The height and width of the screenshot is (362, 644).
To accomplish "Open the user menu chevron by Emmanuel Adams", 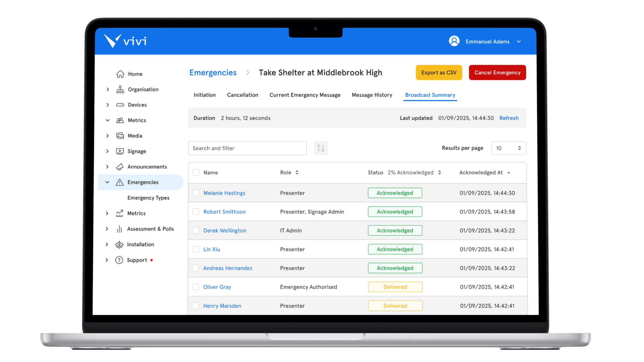I will (x=519, y=42).
